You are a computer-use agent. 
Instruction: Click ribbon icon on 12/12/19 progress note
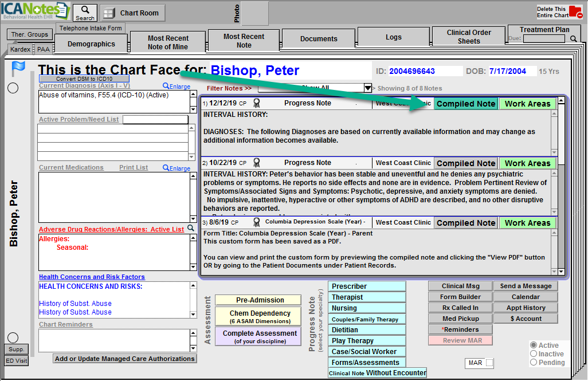point(257,104)
